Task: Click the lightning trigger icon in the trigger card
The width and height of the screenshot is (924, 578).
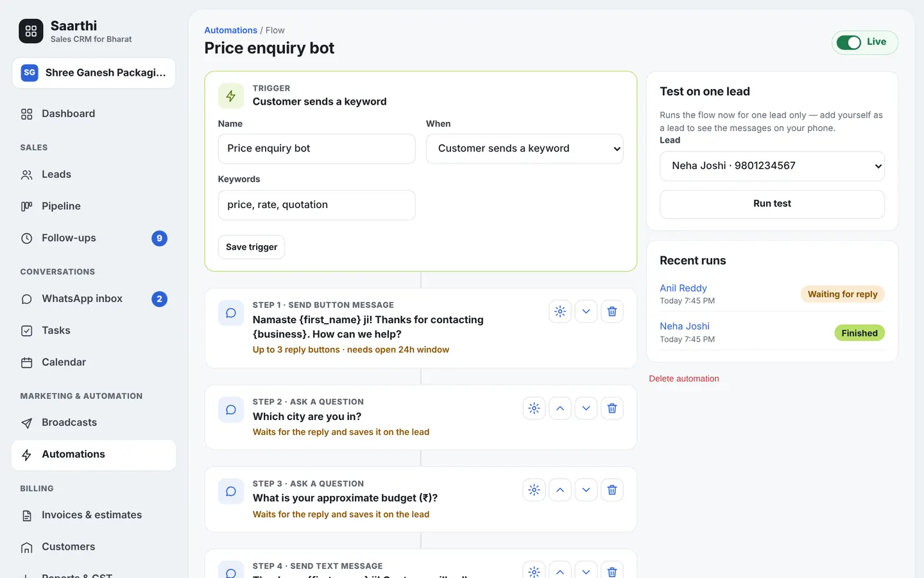Action: [231, 96]
